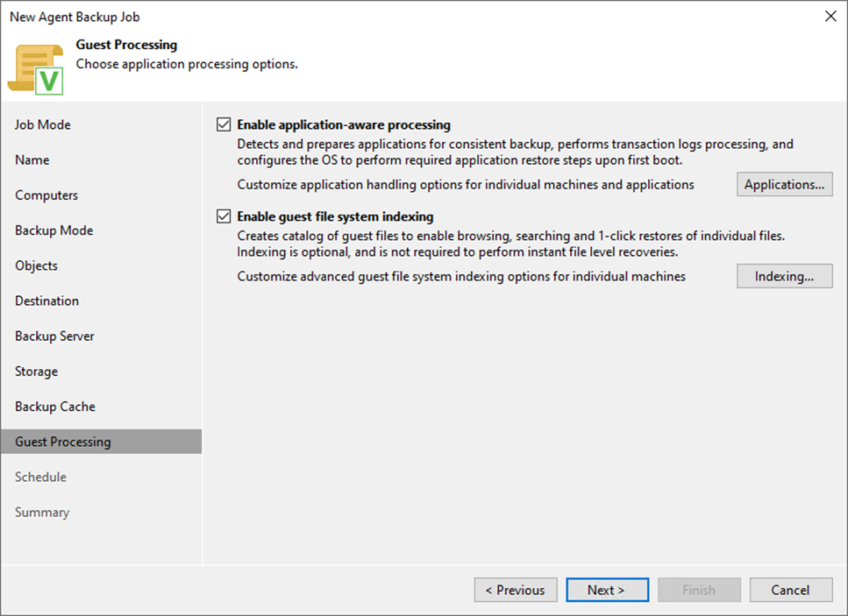Screen dimensions: 848x616
Task: Navigate to the Destination step
Action: (x=46, y=301)
